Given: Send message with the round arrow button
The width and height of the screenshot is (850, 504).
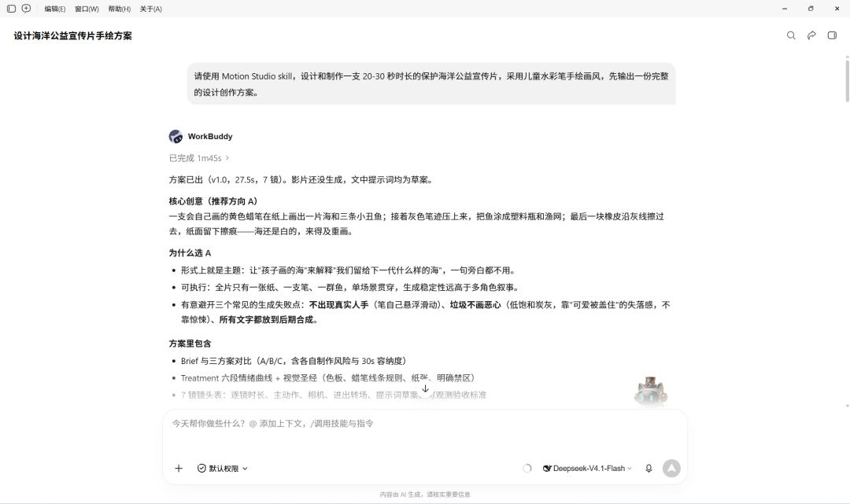Looking at the screenshot, I should 671,469.
